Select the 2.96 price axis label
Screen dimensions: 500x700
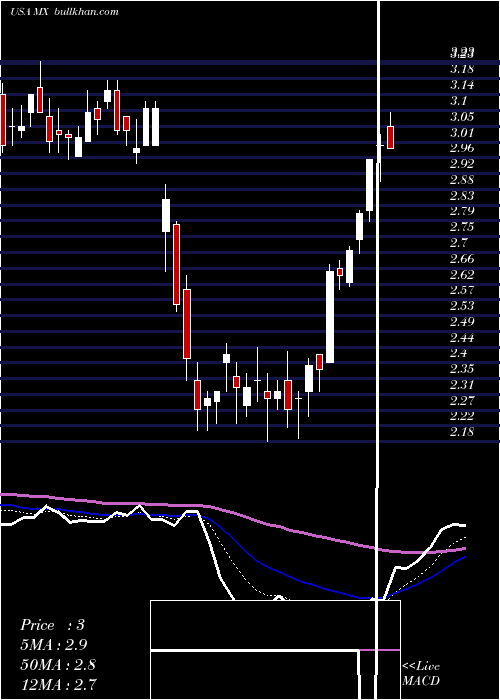coord(462,148)
